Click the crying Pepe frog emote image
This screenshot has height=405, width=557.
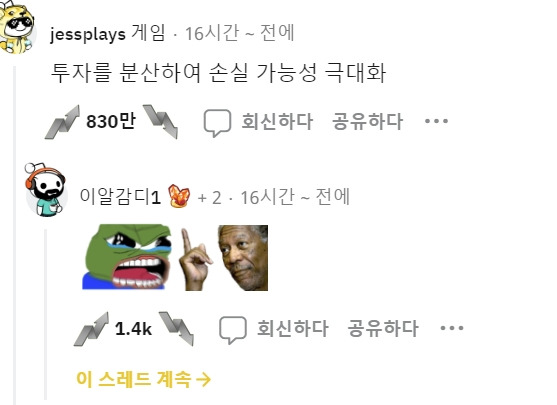[x=127, y=257]
